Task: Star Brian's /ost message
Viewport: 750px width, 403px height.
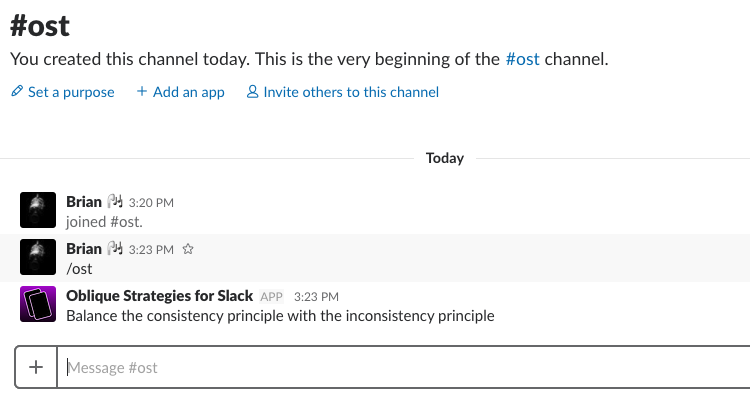Action: 188,249
